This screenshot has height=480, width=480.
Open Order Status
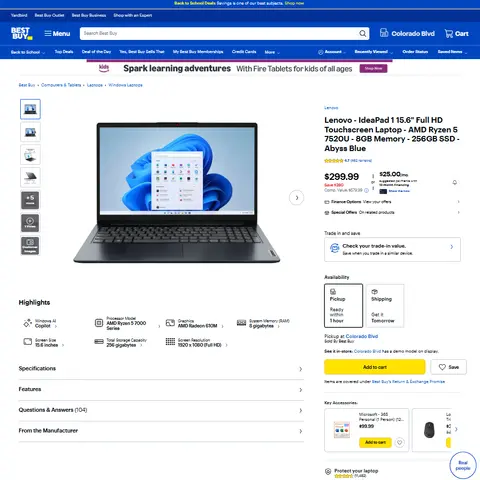(415, 52)
